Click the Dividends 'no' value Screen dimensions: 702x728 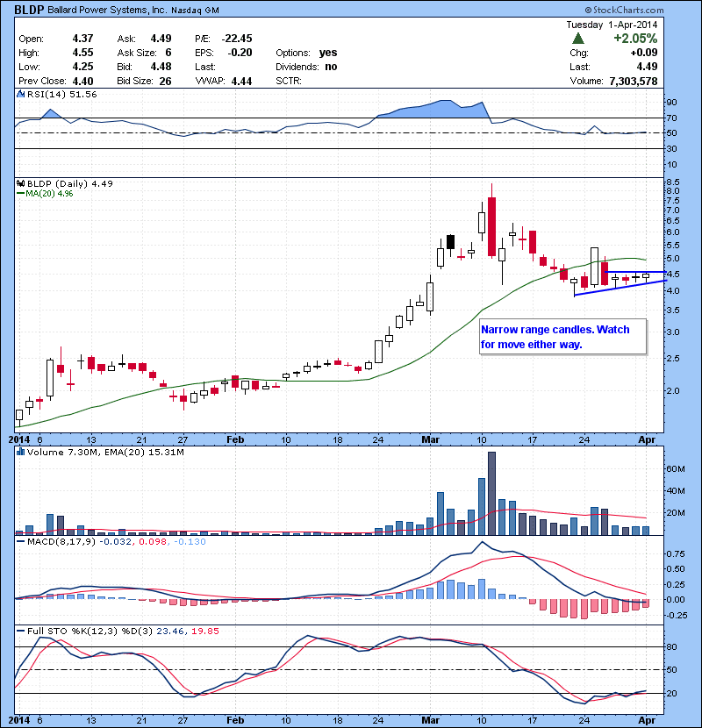click(331, 67)
